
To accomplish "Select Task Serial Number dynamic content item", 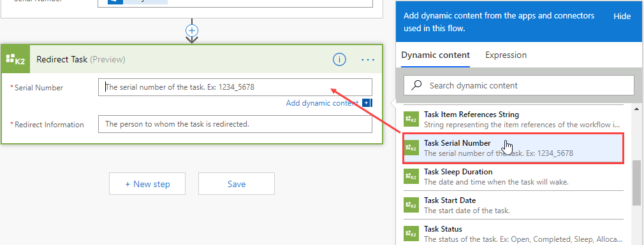I will point(513,148).
